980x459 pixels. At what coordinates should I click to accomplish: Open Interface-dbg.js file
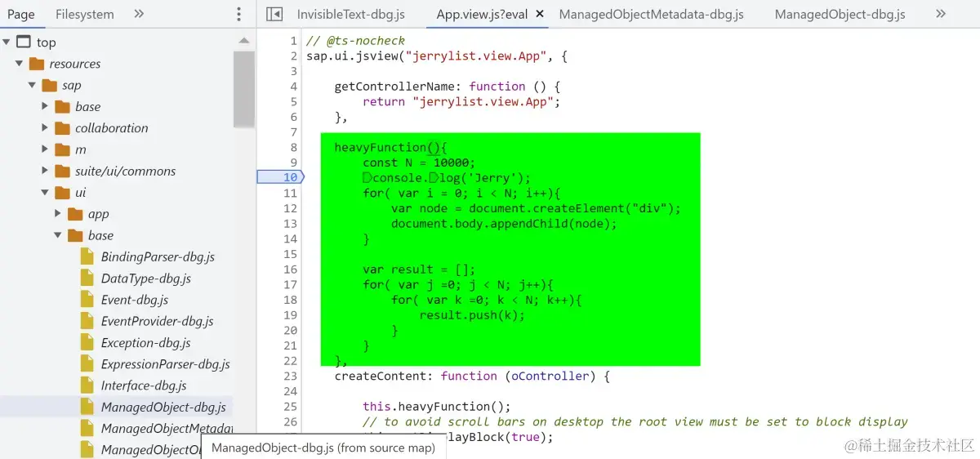click(x=144, y=385)
